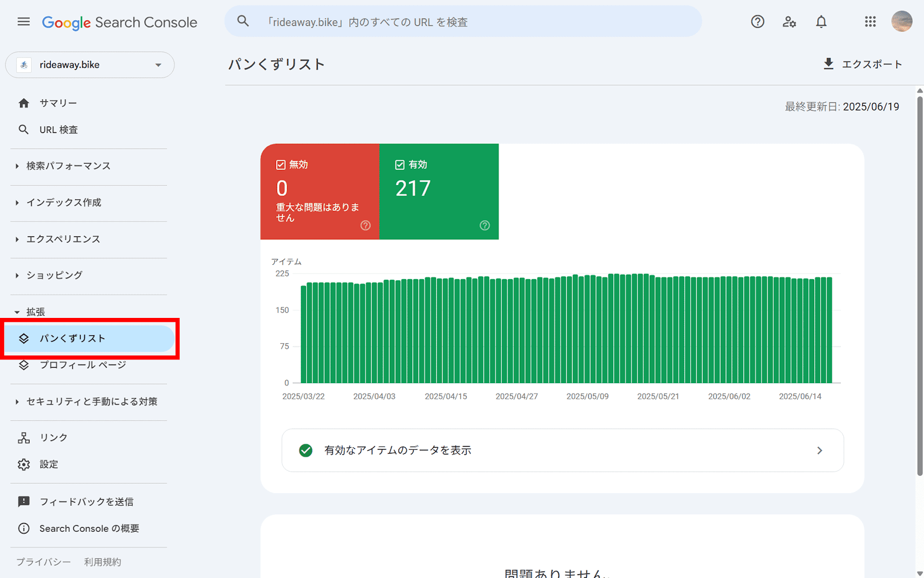This screenshot has width=924, height=578.
Task: Select the サマリー home icon
Action: tap(24, 102)
